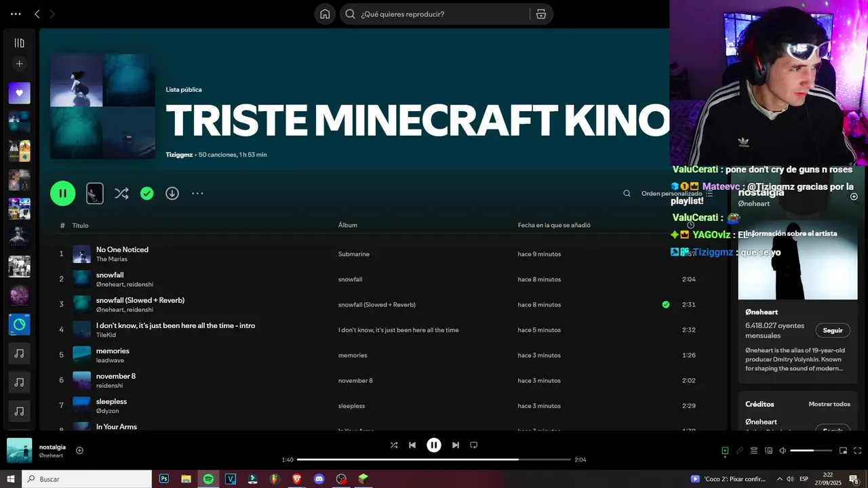Toggle shuffle in the bottom player bar
The height and width of the screenshot is (488, 868).
(394, 445)
